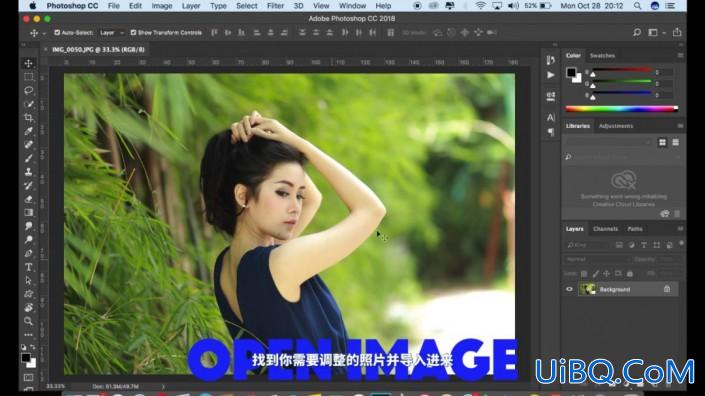Select the Blur tool
This screenshot has height=396, width=705.
(x=28, y=226)
